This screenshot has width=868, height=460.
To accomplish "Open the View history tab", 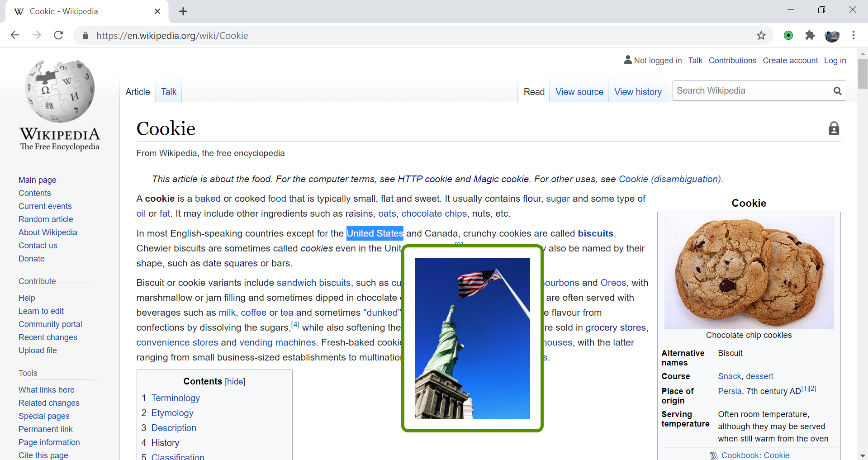I will point(638,92).
